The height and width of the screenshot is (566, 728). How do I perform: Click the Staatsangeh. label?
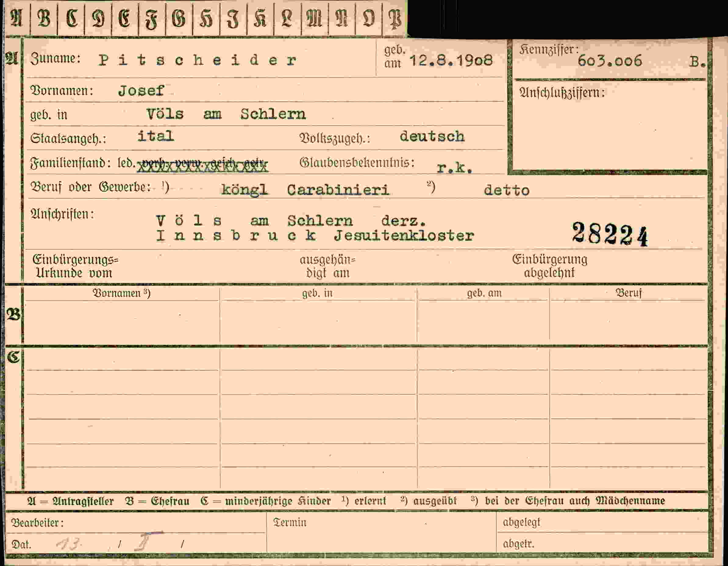68,139
